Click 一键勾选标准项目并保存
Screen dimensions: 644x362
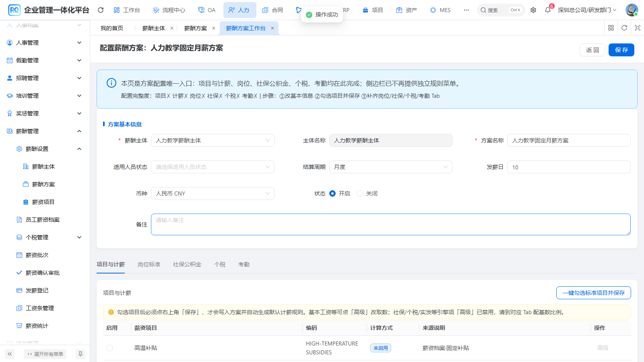[x=594, y=293]
